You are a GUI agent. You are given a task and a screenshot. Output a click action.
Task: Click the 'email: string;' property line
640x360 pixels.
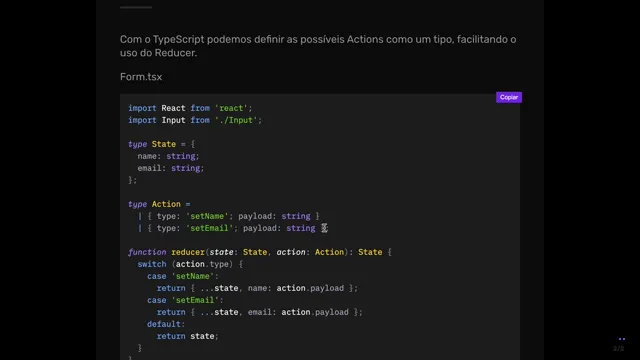[171, 168]
